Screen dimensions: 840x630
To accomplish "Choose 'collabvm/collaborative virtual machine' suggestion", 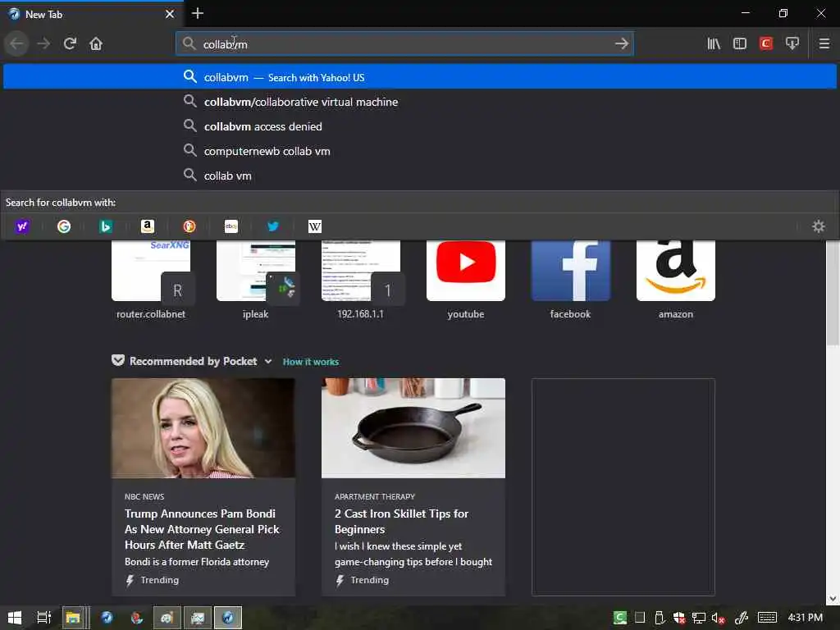I will pyautogui.click(x=419, y=102).
